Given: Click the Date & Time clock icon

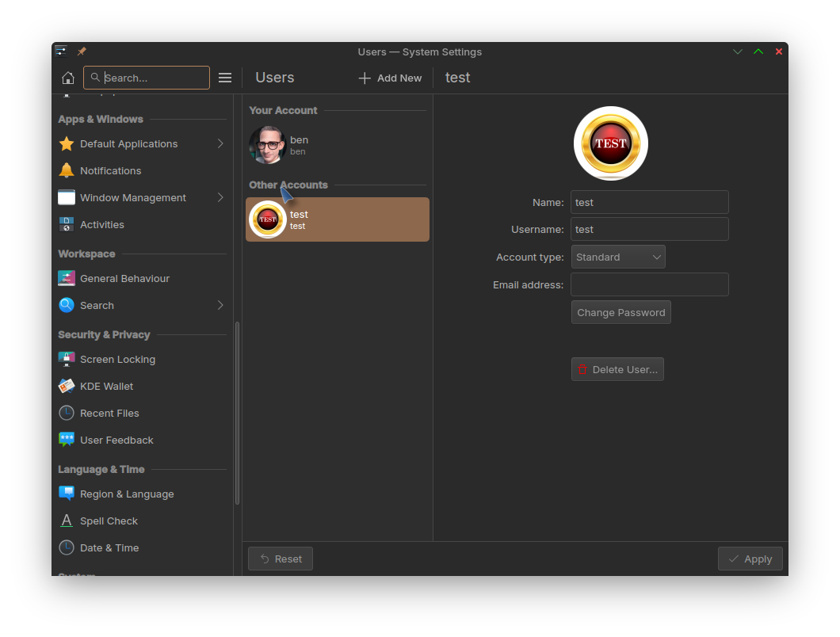Looking at the screenshot, I should [67, 547].
